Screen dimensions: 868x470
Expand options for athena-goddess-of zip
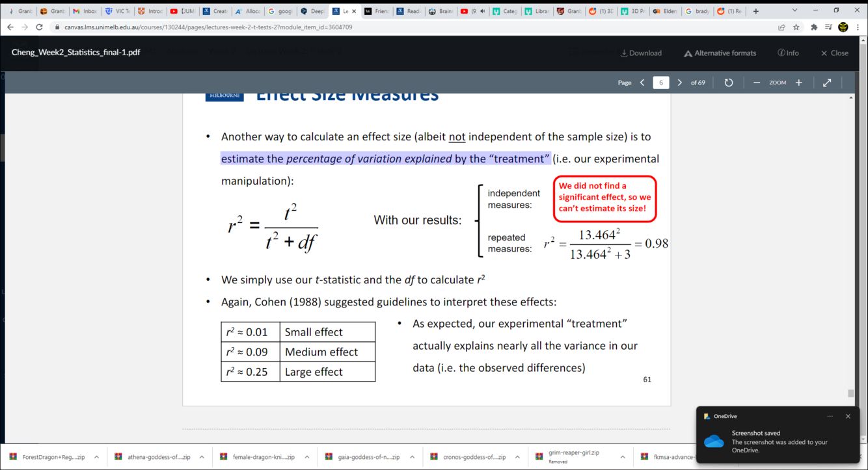click(x=202, y=457)
